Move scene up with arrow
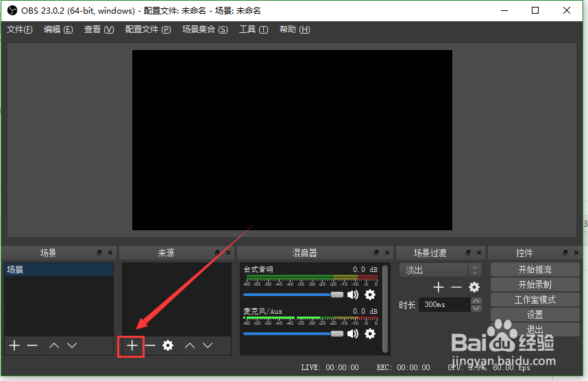588x381 pixels. click(x=54, y=345)
